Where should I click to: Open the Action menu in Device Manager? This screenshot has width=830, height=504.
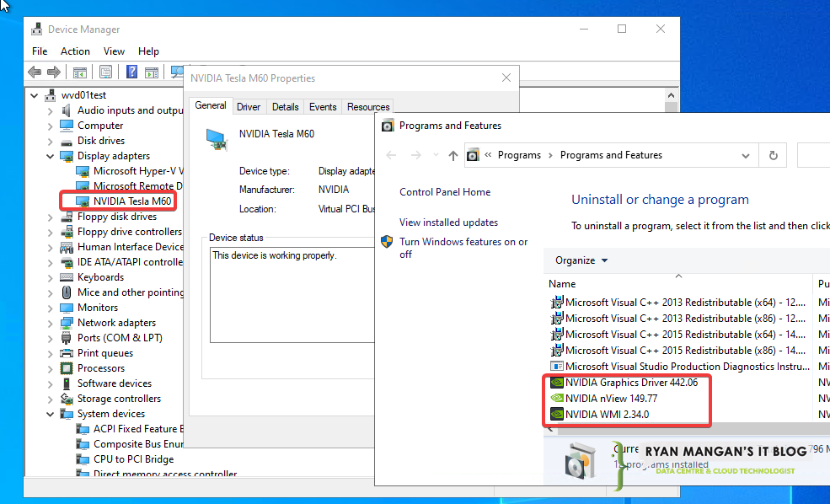[75, 51]
